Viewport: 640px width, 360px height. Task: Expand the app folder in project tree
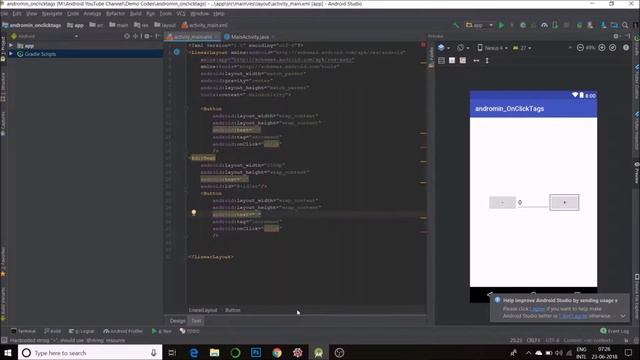point(11,46)
